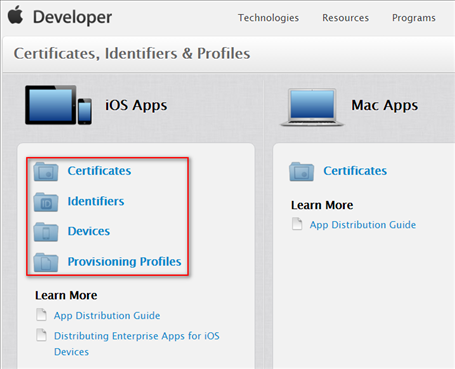The image size is (455, 369).
Task: Click Learn More heading under Mac Apps
Action: point(322,205)
